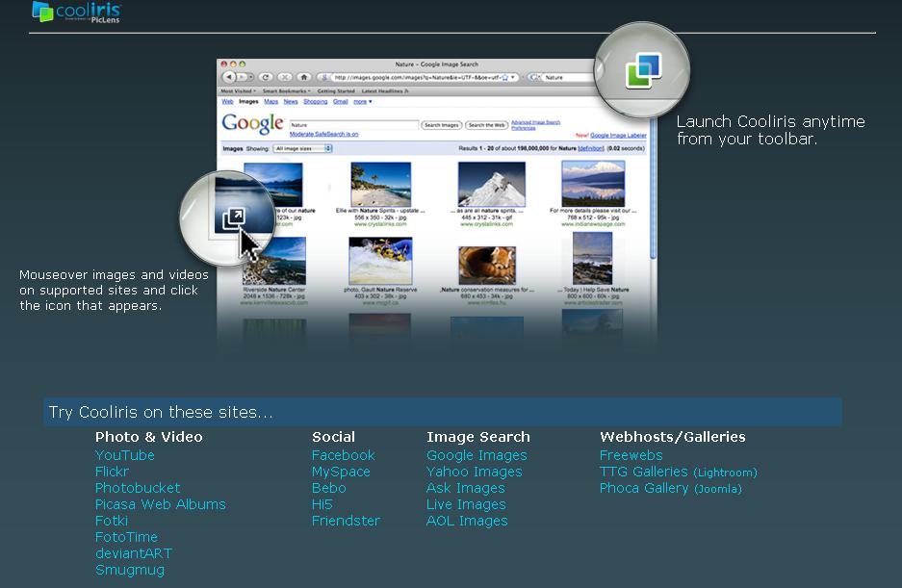Switch to the Google Maps tab
The image size is (902, 588).
271,102
